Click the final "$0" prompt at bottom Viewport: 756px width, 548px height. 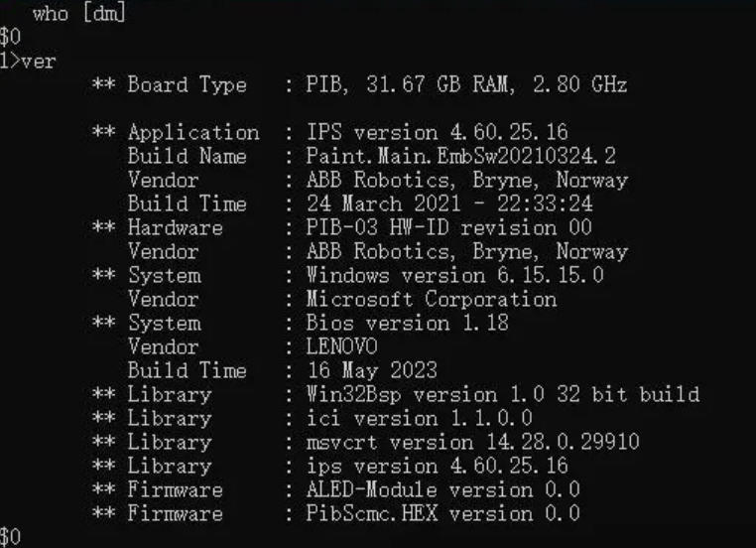(10, 537)
